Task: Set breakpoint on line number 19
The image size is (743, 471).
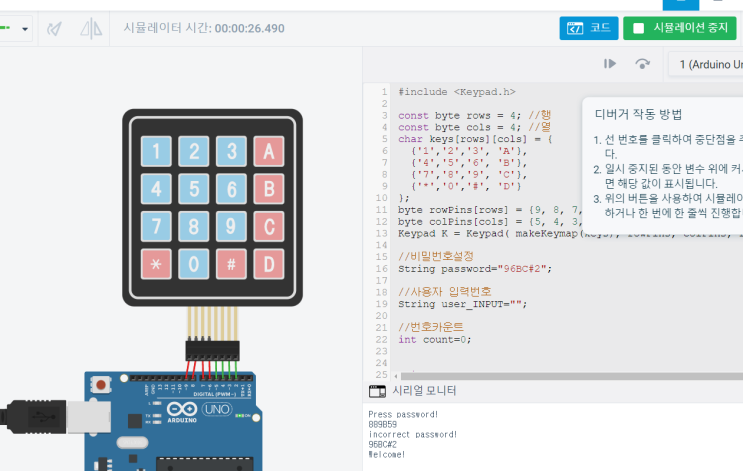Action: pos(382,304)
